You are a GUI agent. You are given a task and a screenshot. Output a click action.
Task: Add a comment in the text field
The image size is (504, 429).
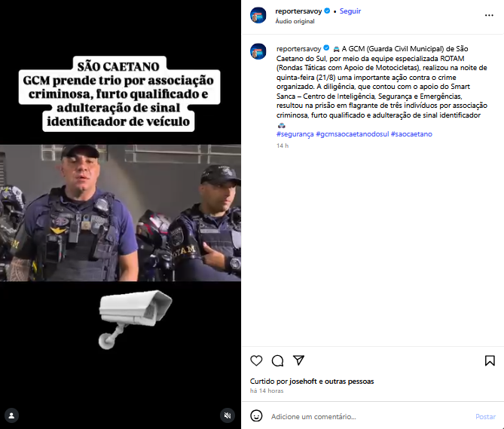(370, 417)
